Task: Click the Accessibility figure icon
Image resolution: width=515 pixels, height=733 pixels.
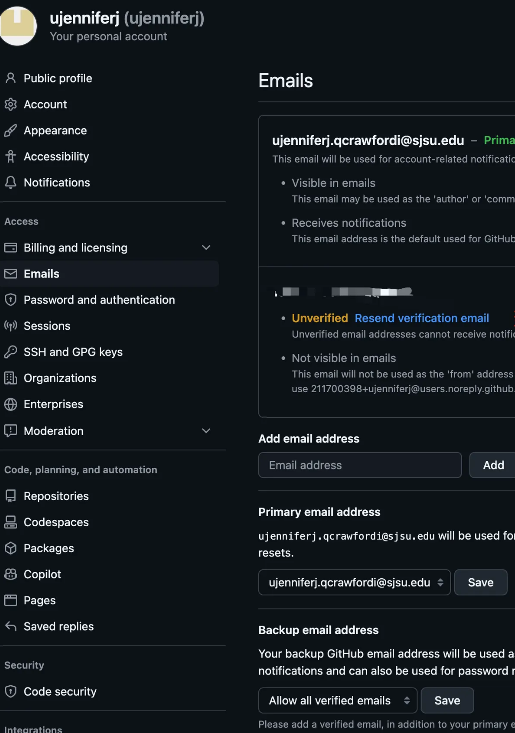Action: pyautogui.click(x=10, y=157)
